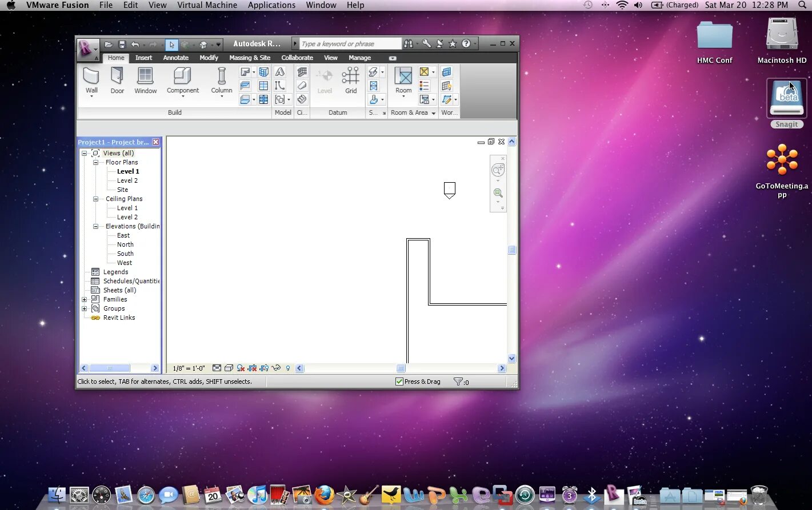The height and width of the screenshot is (510, 812).
Task: Click the Reveal Hidden Elements lightbulb icon
Action: (288, 368)
